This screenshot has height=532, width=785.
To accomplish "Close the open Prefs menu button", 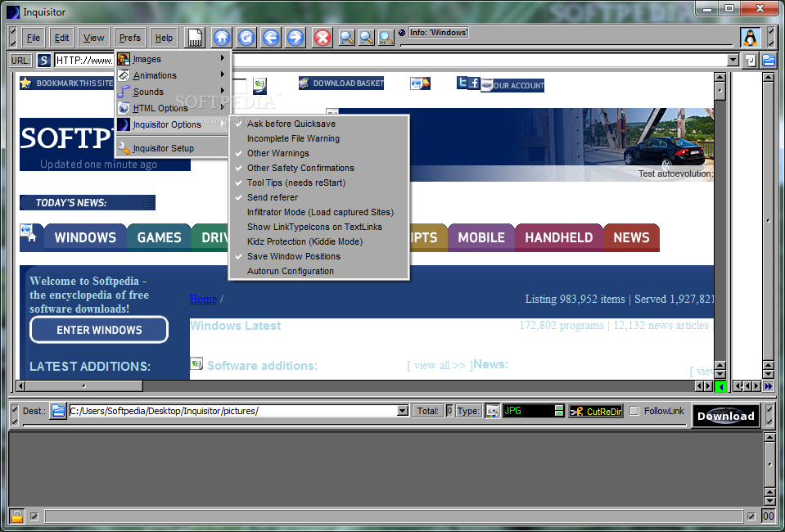I will 129,38.
